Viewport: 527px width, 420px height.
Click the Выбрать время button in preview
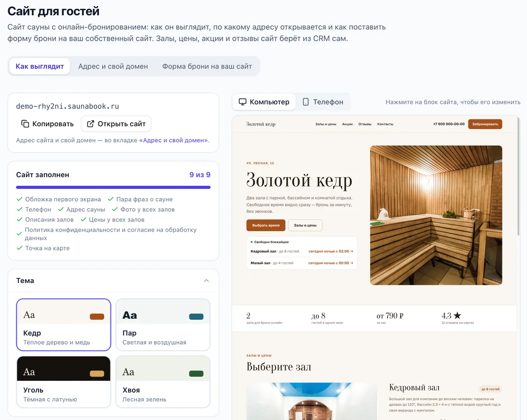point(266,225)
